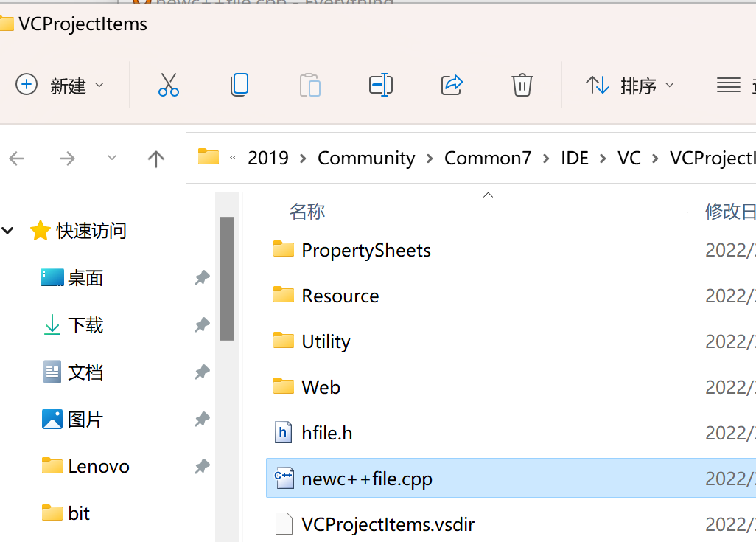This screenshot has width=756, height=542.
Task: Open chevron after IDE in breadcrumb
Action: [x=603, y=159]
